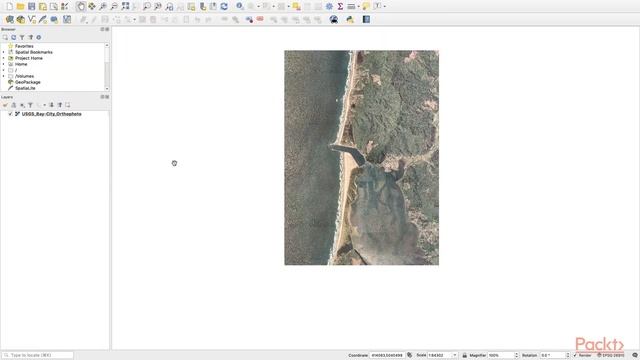Select the Pan Map to Selection tool
The image size is (640, 360).
click(x=92, y=7)
